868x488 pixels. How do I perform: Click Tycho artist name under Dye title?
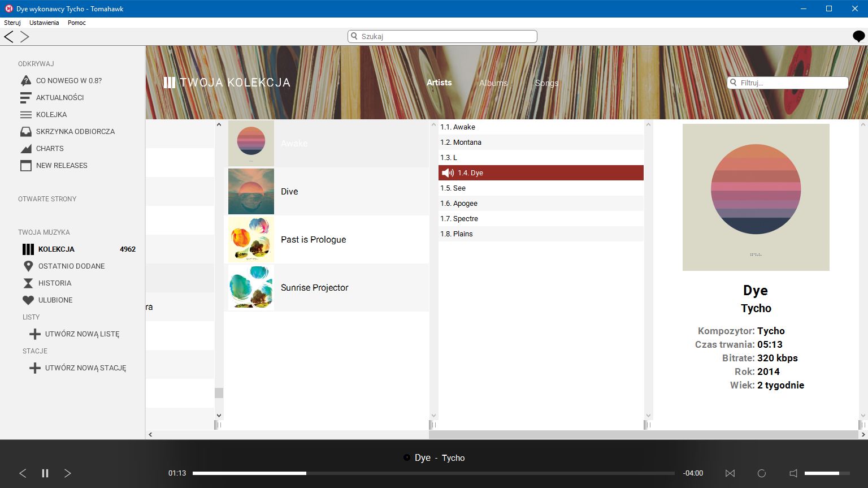click(756, 308)
